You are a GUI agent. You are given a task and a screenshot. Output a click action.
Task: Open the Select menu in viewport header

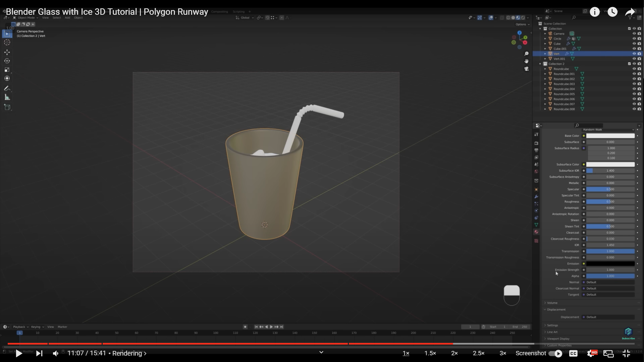[x=56, y=18]
